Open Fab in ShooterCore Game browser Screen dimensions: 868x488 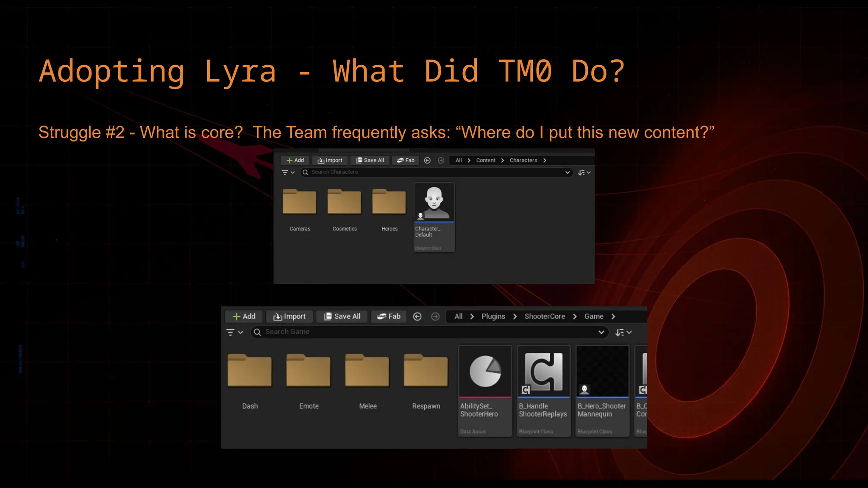[x=389, y=316]
